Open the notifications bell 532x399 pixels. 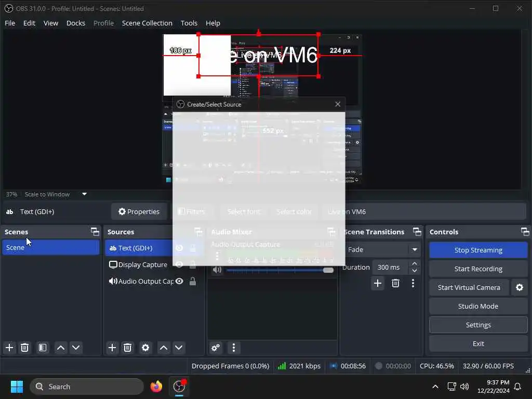[518, 387]
